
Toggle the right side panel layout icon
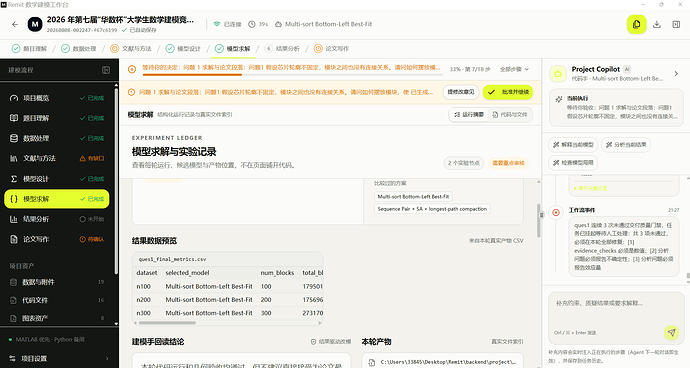[x=676, y=25]
